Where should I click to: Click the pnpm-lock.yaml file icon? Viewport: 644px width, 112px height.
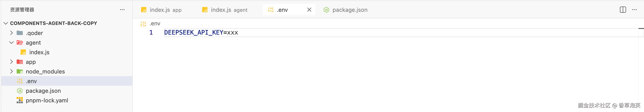click(19, 100)
